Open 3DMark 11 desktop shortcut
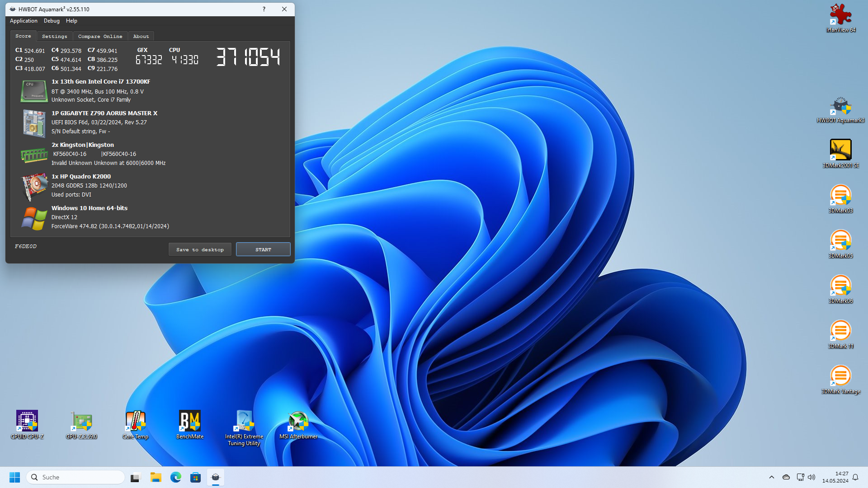The height and width of the screenshot is (488, 868). (x=840, y=334)
